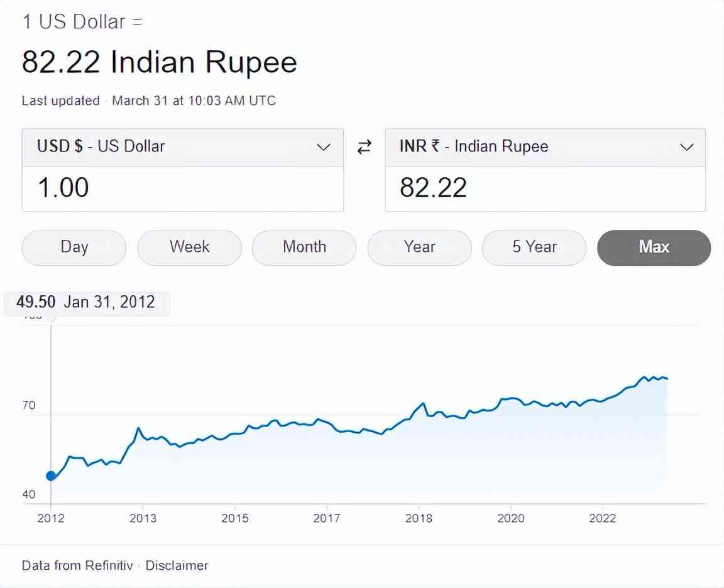Select the Max chart range

click(654, 247)
